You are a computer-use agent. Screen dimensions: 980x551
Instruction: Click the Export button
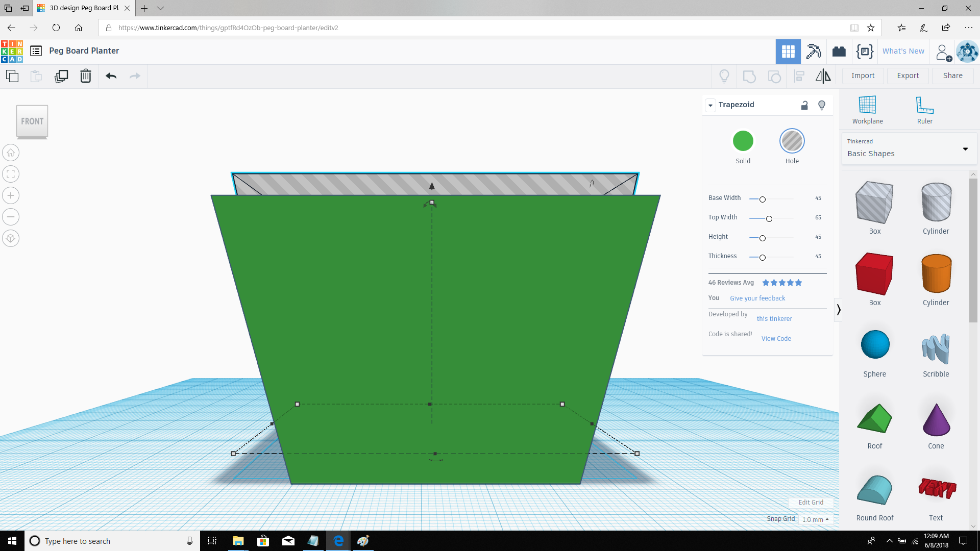(x=908, y=76)
